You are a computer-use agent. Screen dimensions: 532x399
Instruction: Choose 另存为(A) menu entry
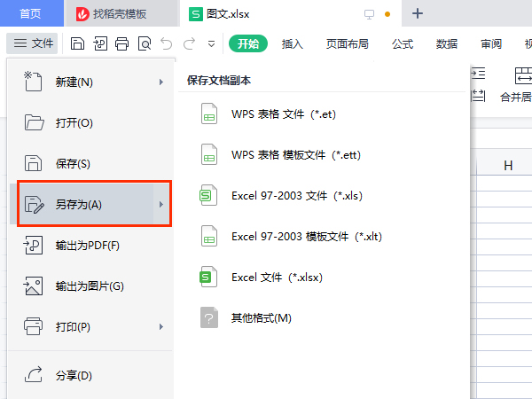coord(91,204)
